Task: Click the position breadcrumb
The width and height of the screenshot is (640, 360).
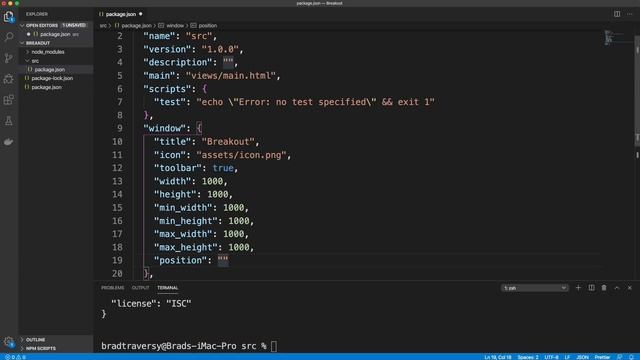Action: [x=208, y=25]
